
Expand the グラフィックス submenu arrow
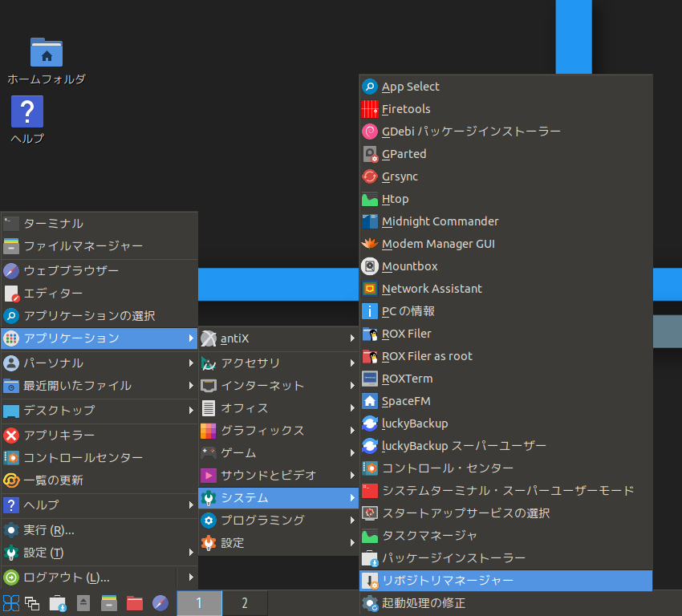coord(352,431)
